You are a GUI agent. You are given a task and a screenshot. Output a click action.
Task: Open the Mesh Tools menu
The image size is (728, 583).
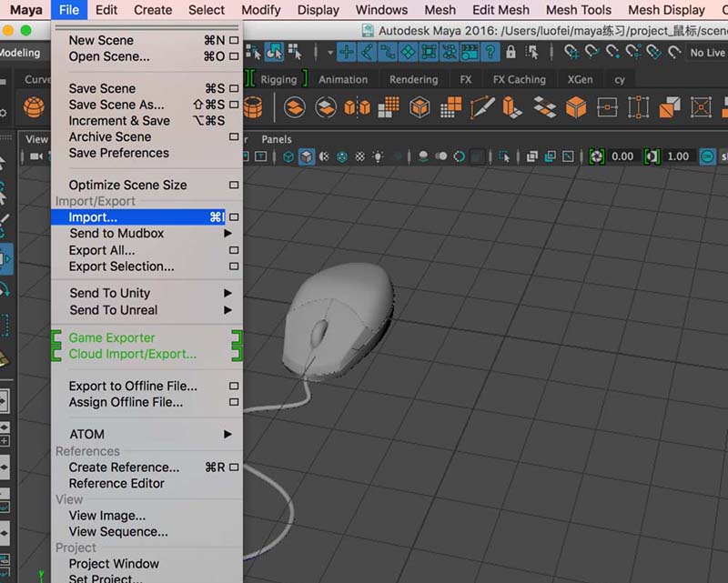click(x=578, y=10)
